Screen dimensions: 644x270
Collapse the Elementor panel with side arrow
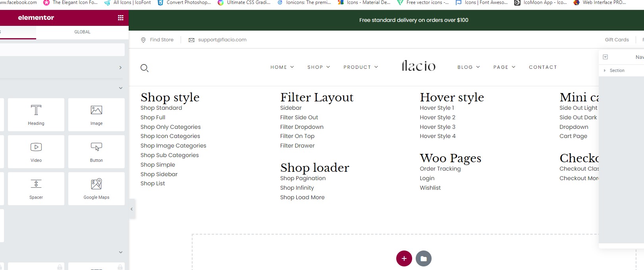point(132,209)
